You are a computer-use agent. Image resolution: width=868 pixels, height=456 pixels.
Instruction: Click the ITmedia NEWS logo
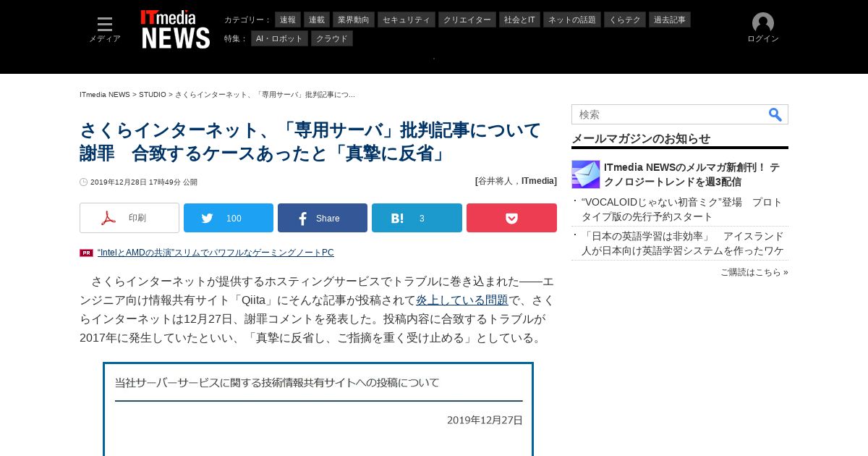[176, 30]
